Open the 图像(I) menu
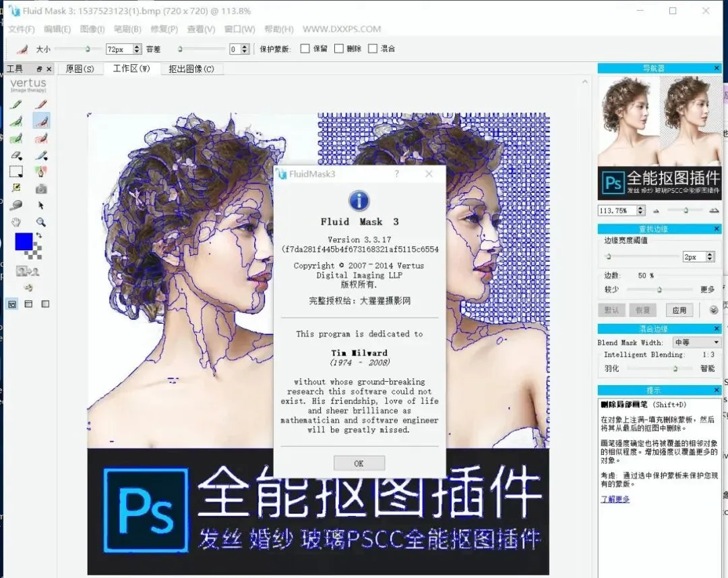Screen dimensions: 728x578 point(92,29)
